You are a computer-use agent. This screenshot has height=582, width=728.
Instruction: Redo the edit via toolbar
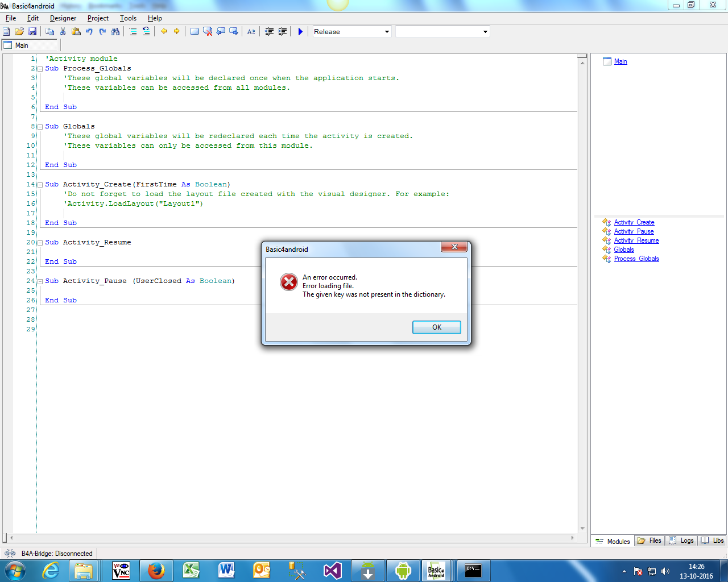[x=102, y=32]
